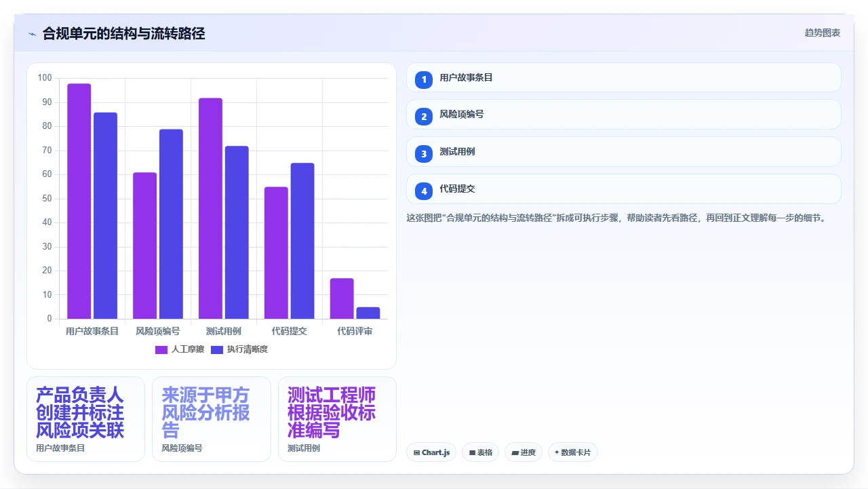Open the 测试工程师根据验收标准编写 data card
Viewport: 868px width, 489px height.
click(337, 419)
